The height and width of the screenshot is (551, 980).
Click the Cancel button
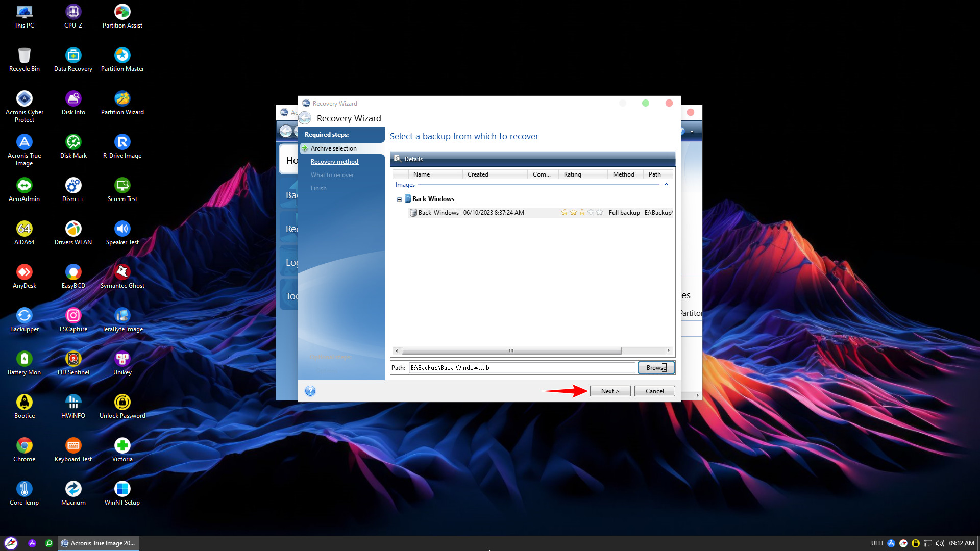pos(654,391)
